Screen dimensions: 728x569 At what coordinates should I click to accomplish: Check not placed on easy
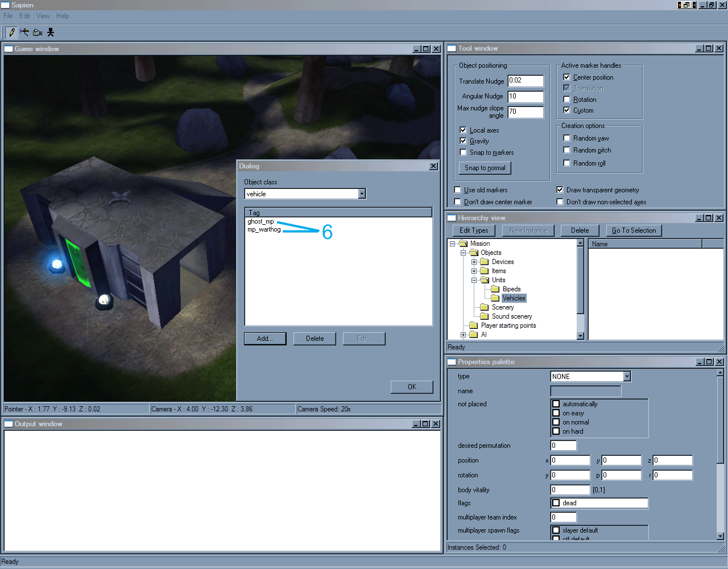click(556, 413)
